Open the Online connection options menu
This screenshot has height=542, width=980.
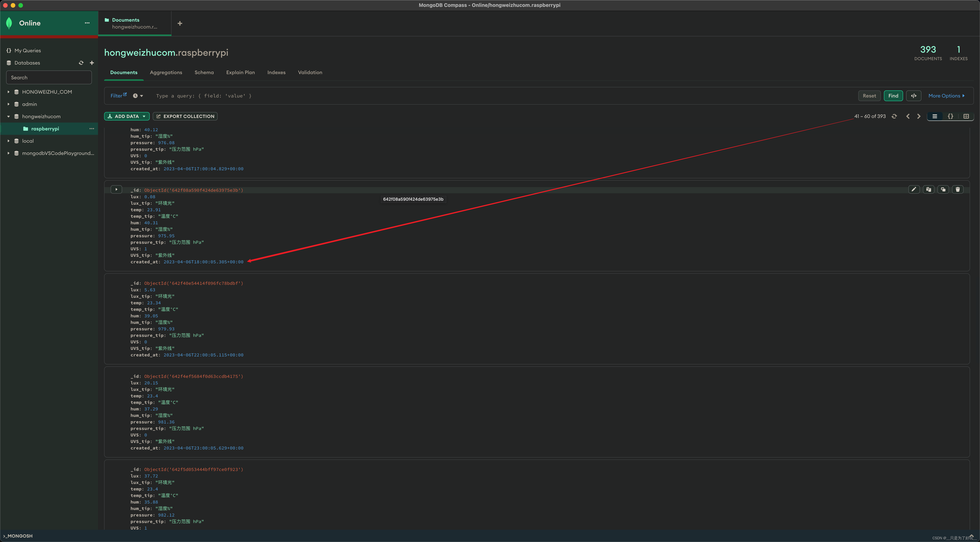[87, 23]
